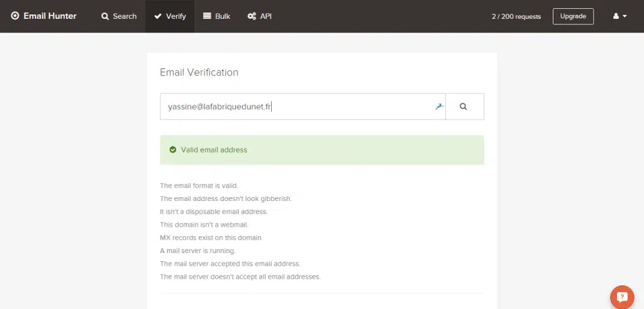Click the checkmark icon next to Verify
Screen dimensions: 644x309
pos(158,16)
